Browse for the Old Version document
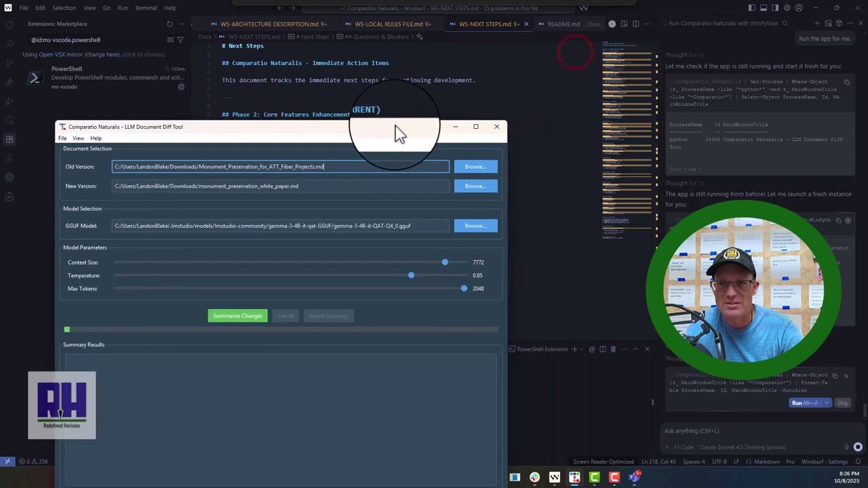This screenshot has width=868, height=488. (475, 167)
